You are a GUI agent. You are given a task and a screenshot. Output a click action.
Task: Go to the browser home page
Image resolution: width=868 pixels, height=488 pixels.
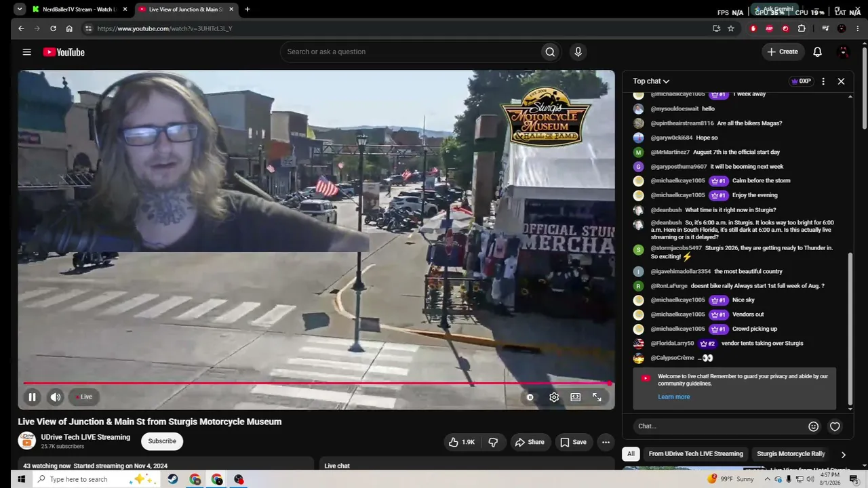(x=69, y=28)
